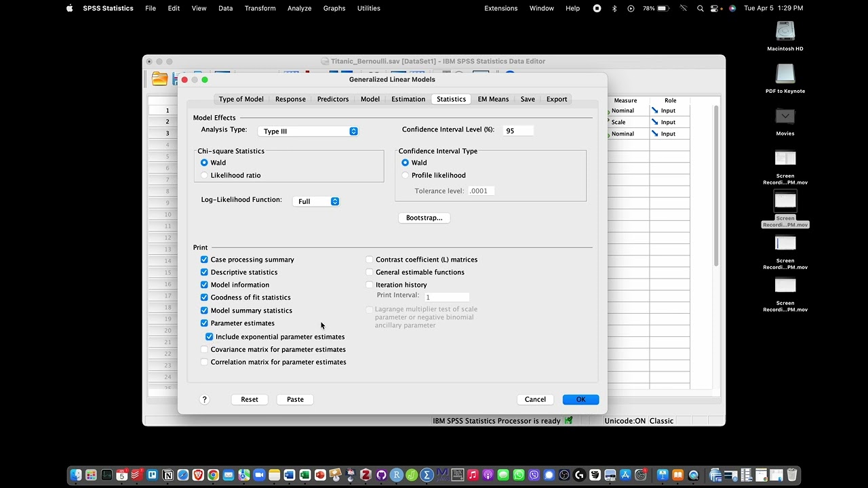The width and height of the screenshot is (868, 488).
Task: Click the help question mark button
Action: click(x=204, y=399)
